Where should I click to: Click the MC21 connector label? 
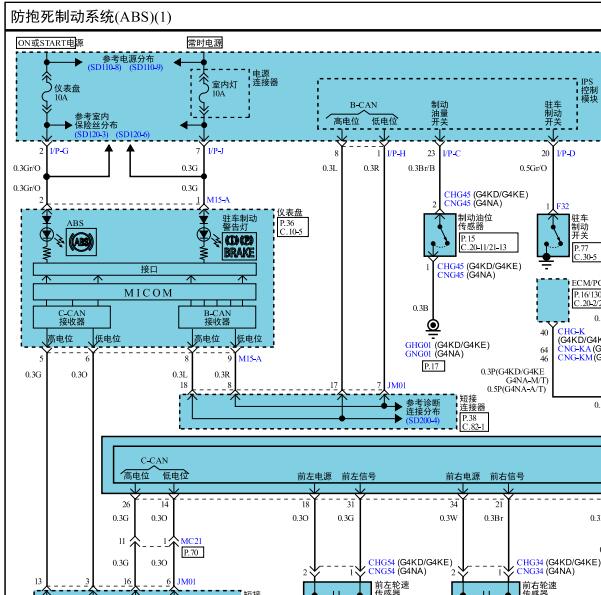click(191, 541)
